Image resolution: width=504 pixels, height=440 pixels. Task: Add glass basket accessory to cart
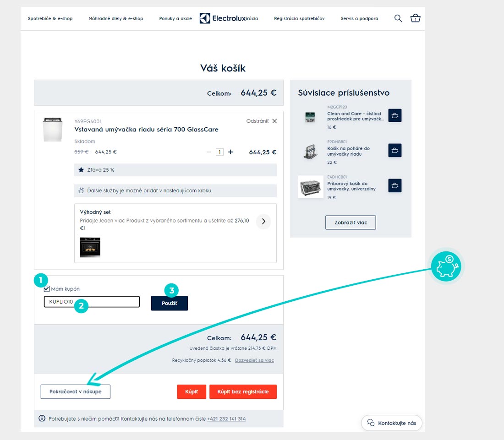tap(394, 150)
